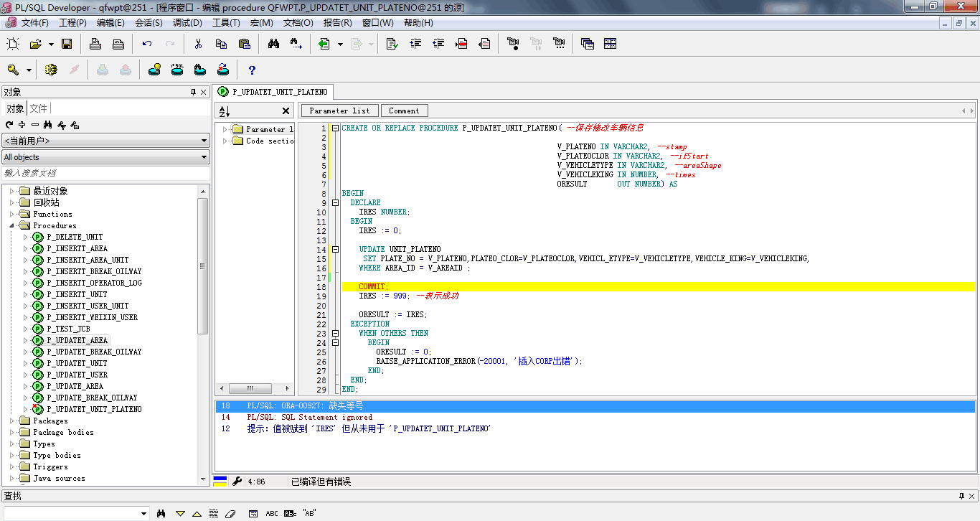
Task: Click the blue question mark Help icon
Action: [x=252, y=70]
